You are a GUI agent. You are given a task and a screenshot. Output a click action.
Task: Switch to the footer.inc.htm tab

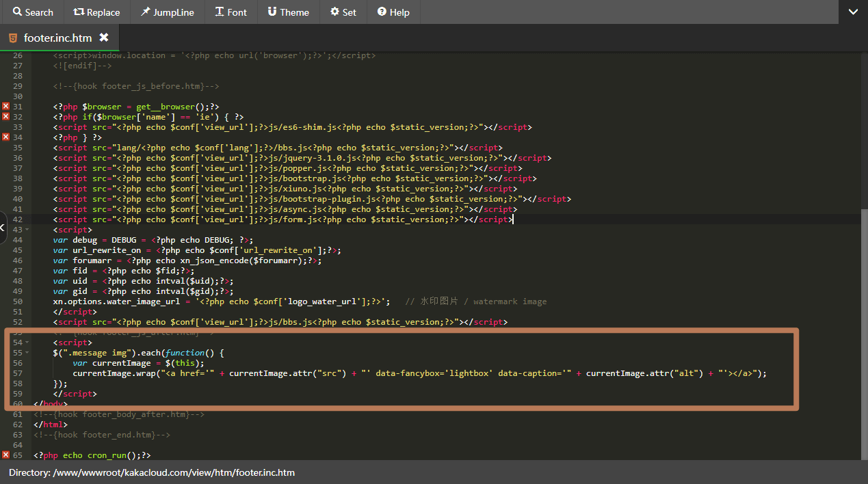tap(57, 38)
